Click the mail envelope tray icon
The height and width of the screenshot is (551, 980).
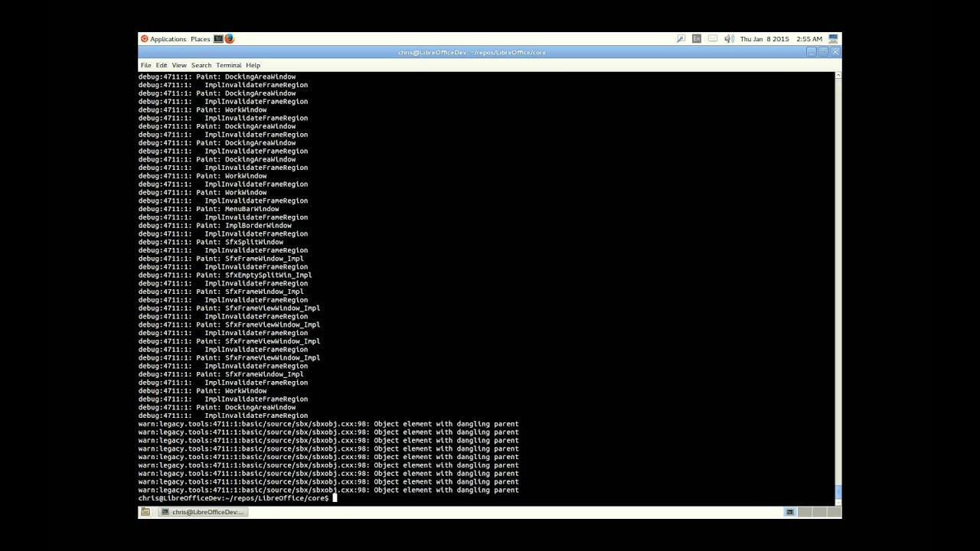(713, 39)
